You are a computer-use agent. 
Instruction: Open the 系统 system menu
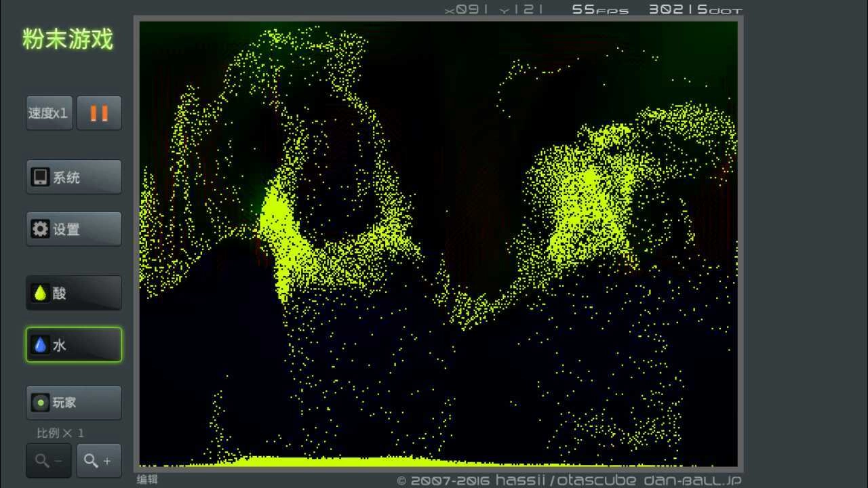tap(74, 178)
